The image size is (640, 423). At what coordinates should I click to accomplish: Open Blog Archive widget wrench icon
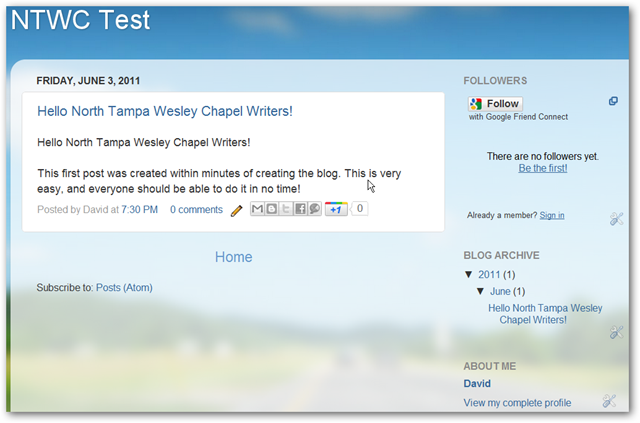[x=616, y=332]
